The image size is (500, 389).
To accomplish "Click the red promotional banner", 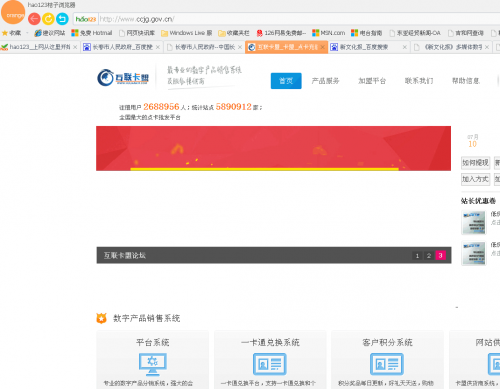I will point(273,148).
